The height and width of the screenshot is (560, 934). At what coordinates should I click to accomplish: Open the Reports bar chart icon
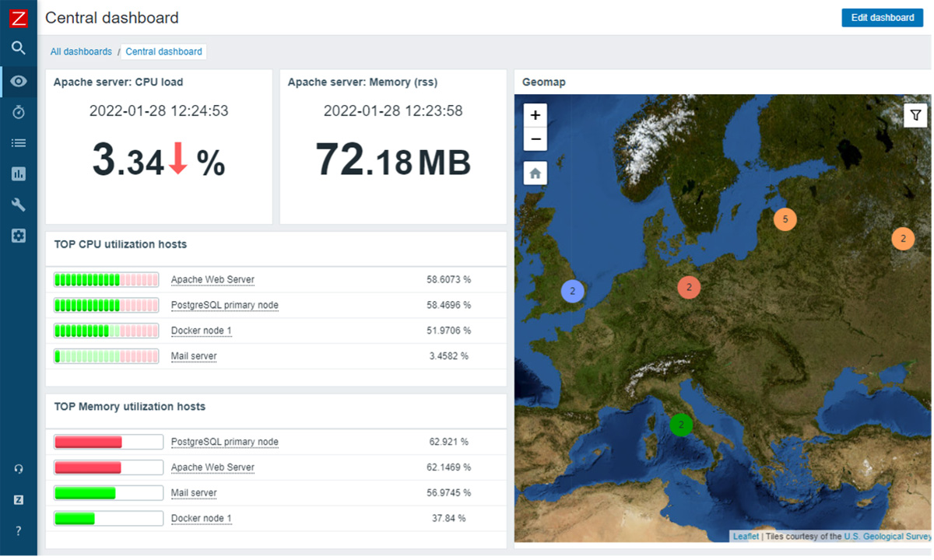coord(18,173)
